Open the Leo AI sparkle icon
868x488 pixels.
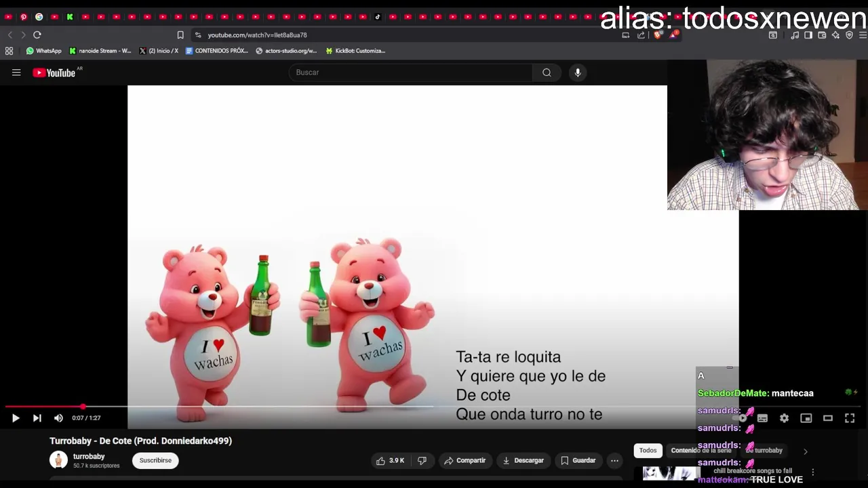pyautogui.click(x=835, y=35)
